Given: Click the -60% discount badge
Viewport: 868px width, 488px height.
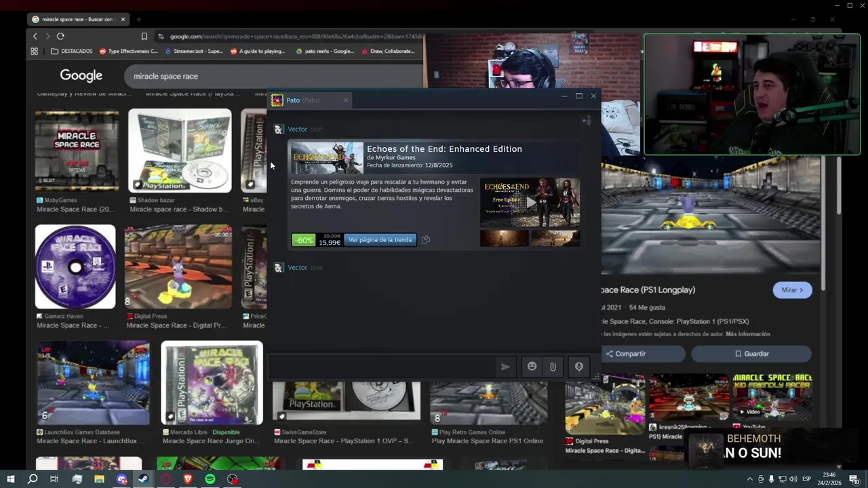Looking at the screenshot, I should [303, 240].
